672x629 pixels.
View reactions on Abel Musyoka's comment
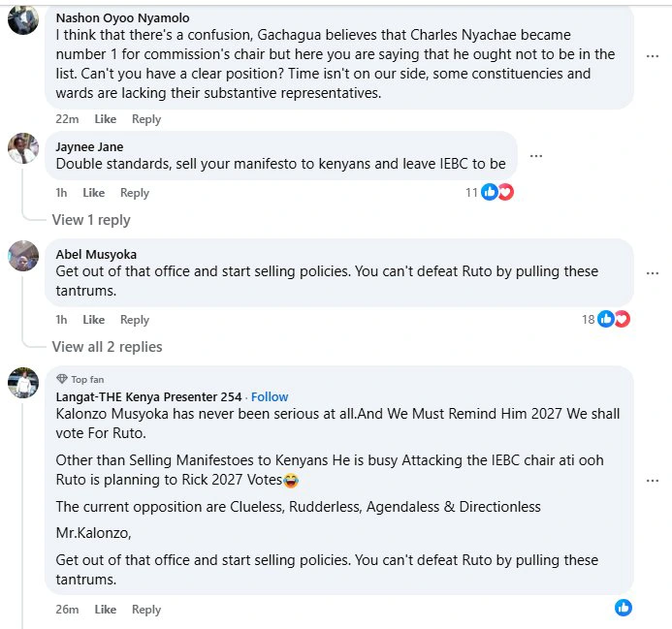613,319
